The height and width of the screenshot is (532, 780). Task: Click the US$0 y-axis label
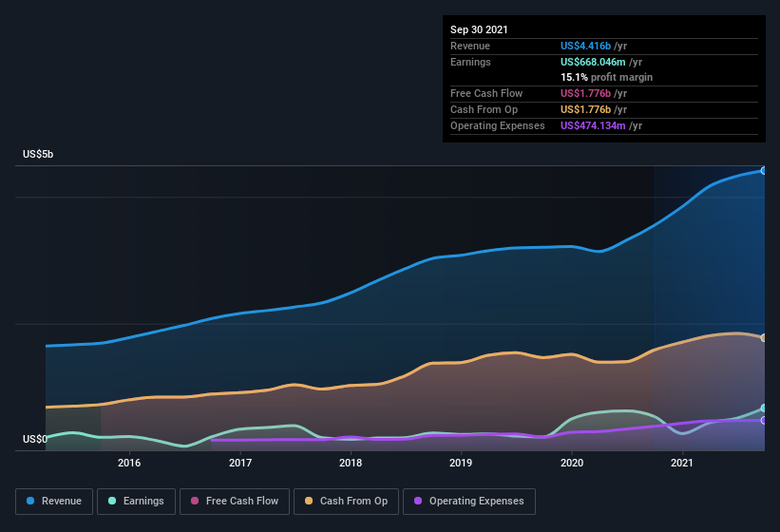tap(35, 439)
